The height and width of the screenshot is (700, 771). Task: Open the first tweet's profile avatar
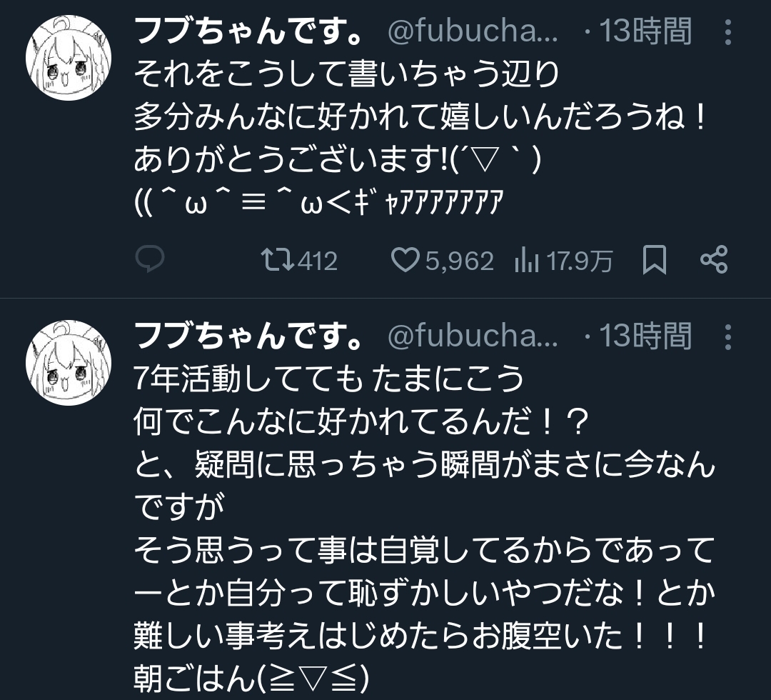69,58
